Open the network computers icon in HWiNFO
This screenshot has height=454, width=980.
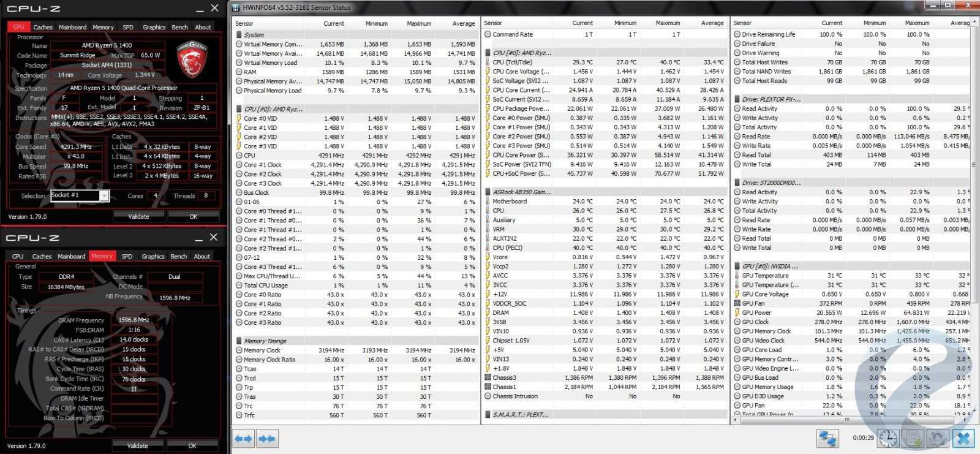click(827, 438)
